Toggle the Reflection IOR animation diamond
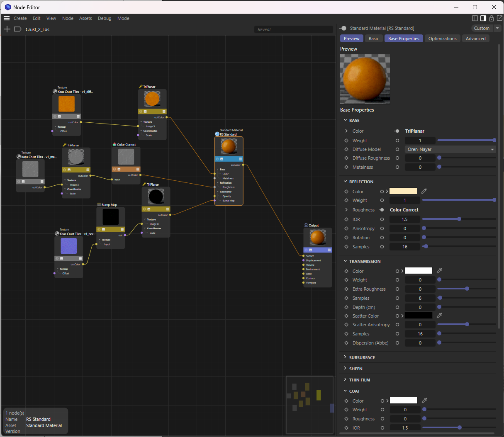This screenshot has width=504, height=437. (346, 219)
